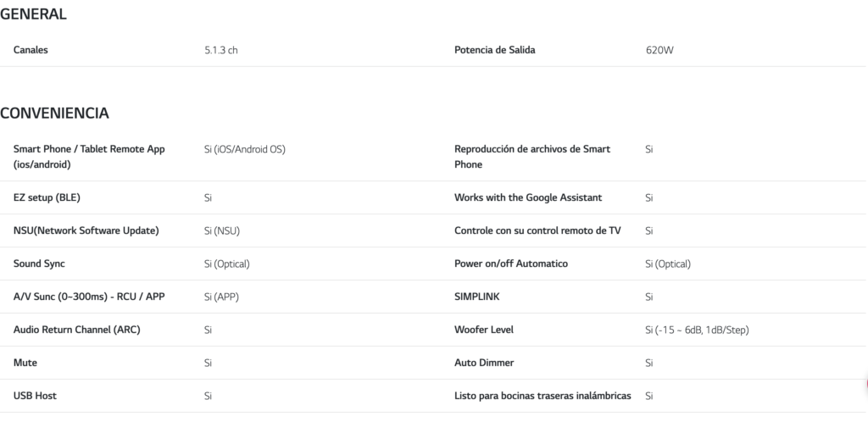Click the Smart Phone / Tablet Remote App label
Viewport: 868px width, 422px height.
(x=89, y=157)
